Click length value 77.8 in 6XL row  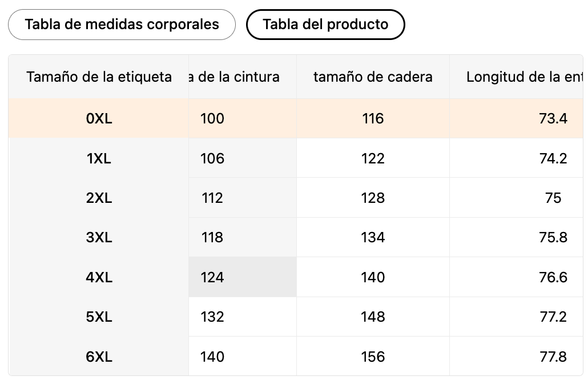[553, 357]
